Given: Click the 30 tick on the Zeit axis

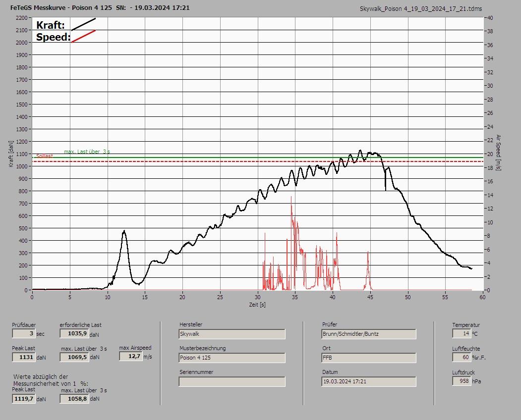Looking at the screenshot, I should coord(257,297).
